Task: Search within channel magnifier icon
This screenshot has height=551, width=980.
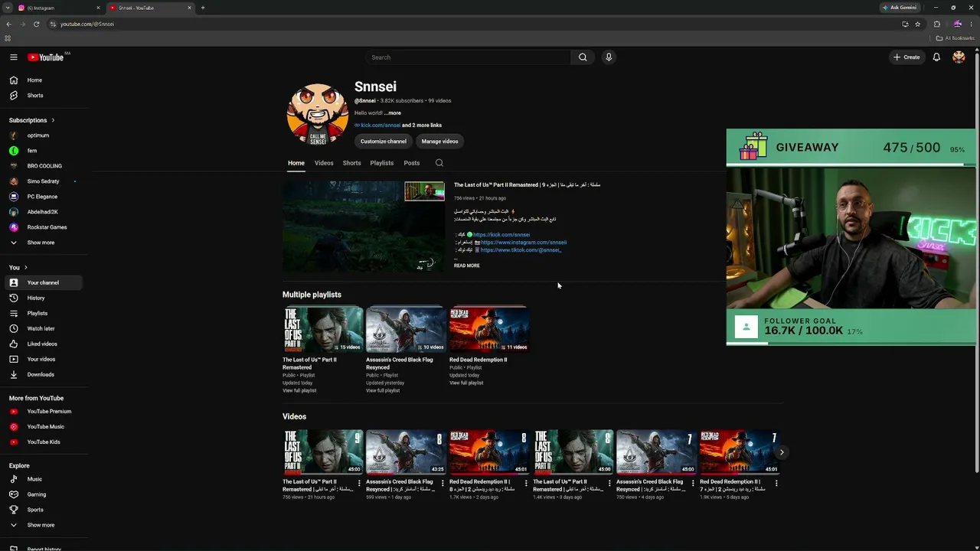Action: 439,163
